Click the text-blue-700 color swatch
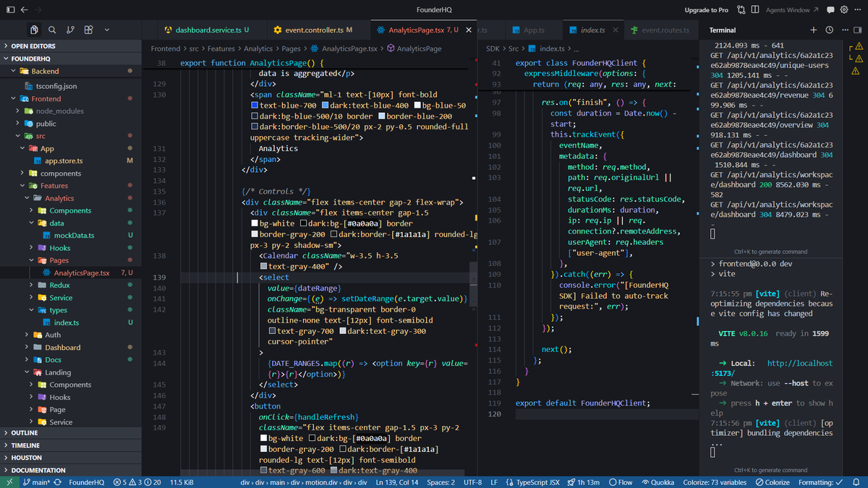 [254, 106]
